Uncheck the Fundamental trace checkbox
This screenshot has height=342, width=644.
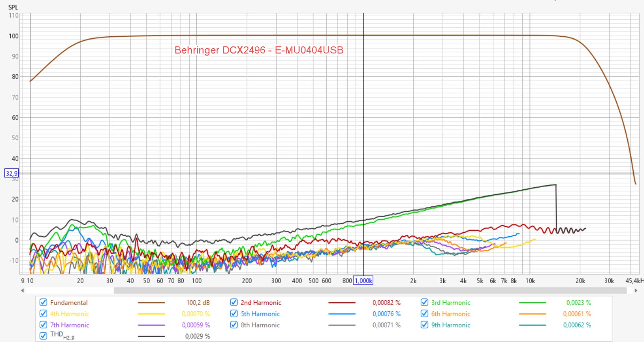click(x=43, y=303)
